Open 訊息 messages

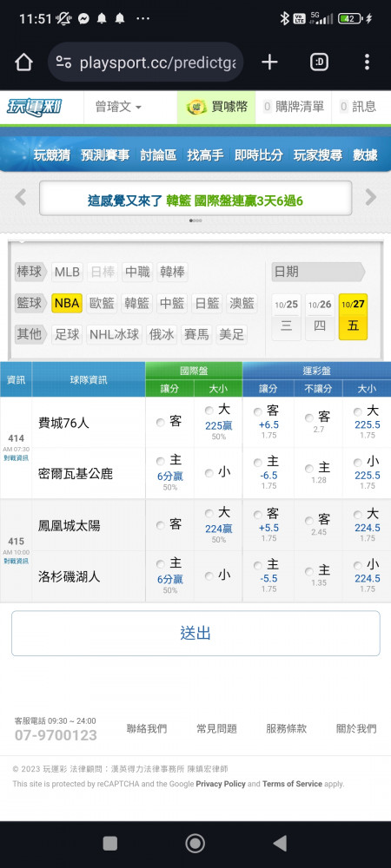(x=358, y=107)
